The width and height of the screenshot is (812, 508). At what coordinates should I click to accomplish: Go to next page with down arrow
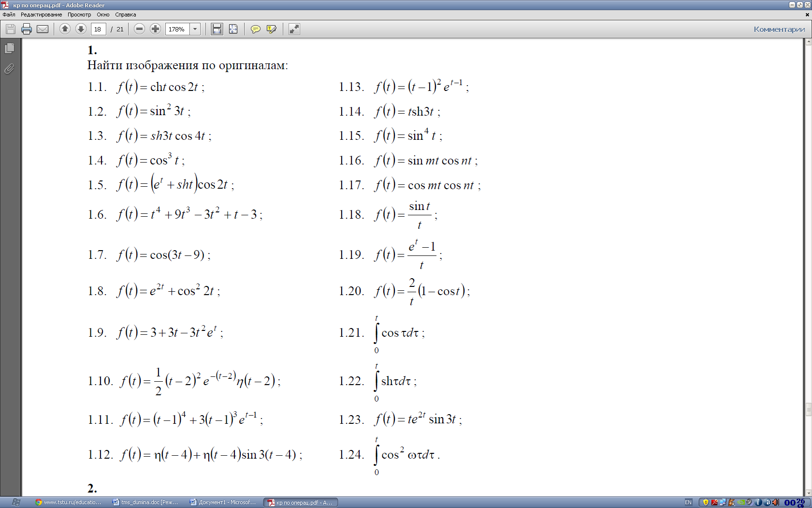pos(81,29)
